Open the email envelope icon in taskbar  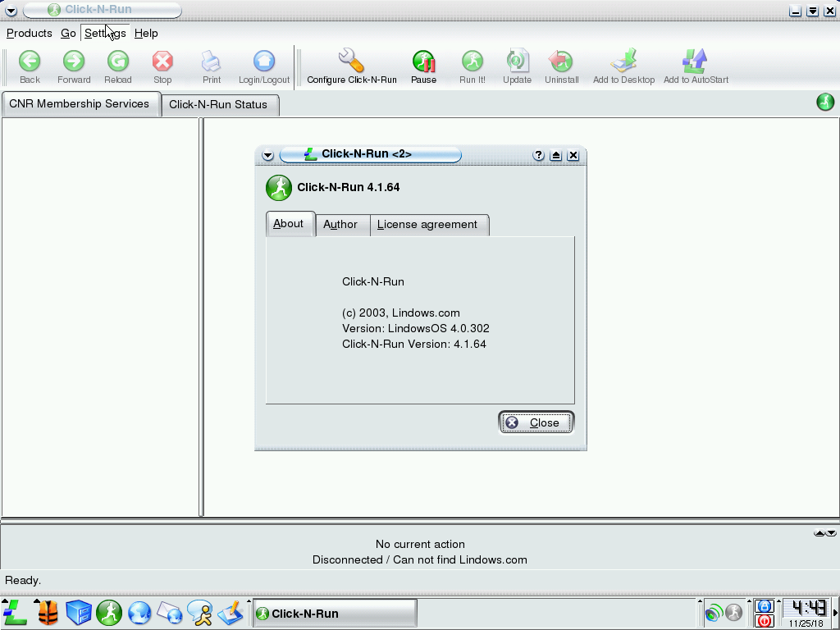click(170, 613)
